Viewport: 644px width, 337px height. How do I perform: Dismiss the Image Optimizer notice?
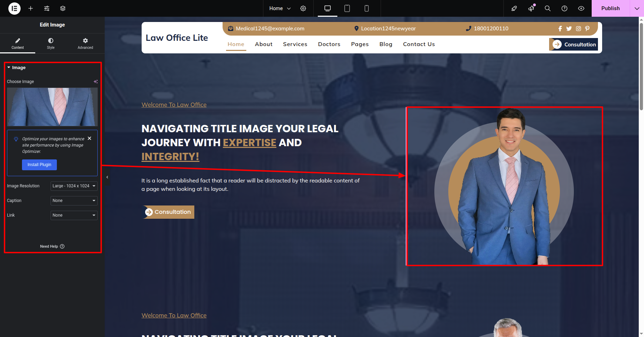[90, 138]
